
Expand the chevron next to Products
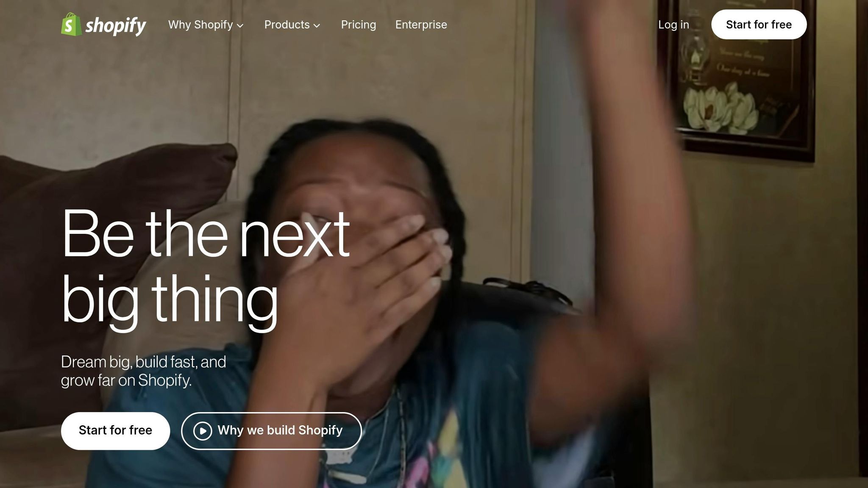tap(317, 25)
